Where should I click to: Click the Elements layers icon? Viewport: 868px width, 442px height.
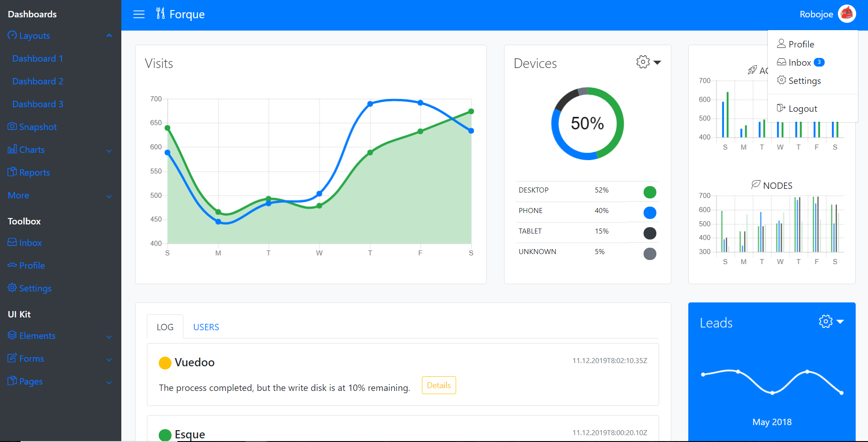[x=12, y=335]
